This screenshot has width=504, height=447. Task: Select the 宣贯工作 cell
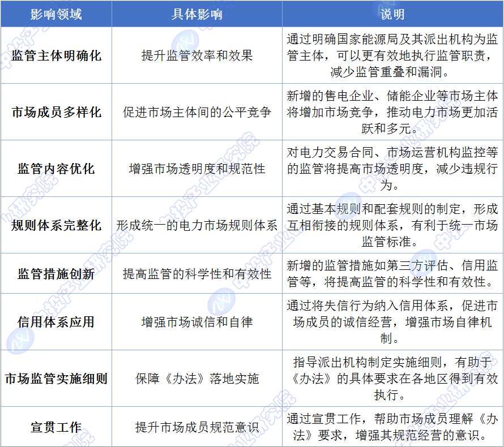pos(56,427)
